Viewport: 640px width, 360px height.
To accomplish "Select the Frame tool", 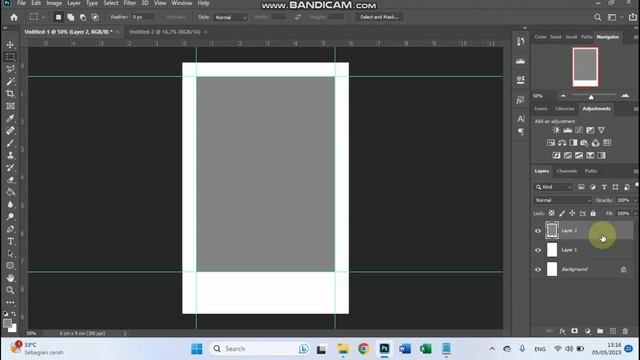I will [10, 106].
